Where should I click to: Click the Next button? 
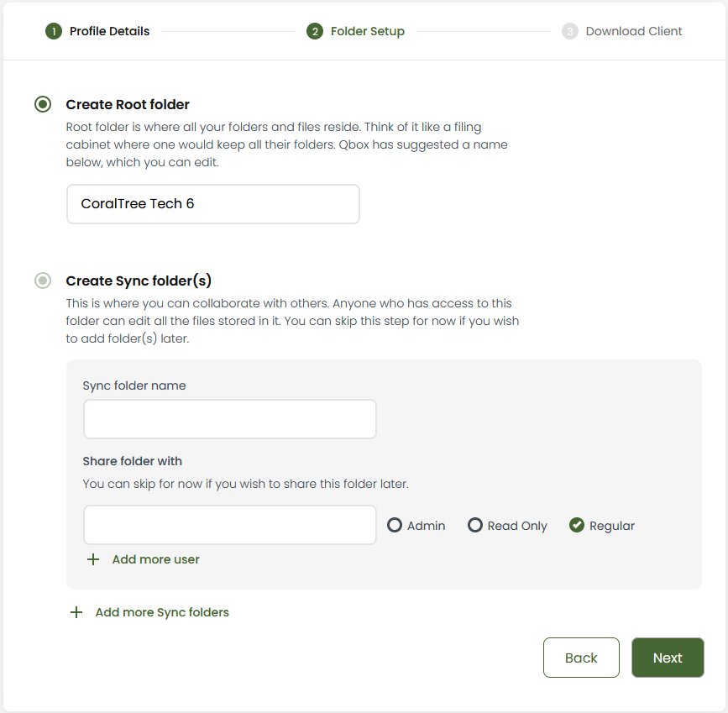click(668, 658)
